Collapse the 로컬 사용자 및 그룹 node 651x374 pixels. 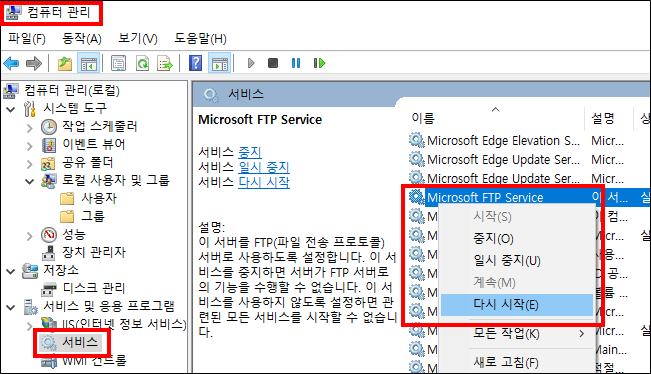tap(29, 181)
